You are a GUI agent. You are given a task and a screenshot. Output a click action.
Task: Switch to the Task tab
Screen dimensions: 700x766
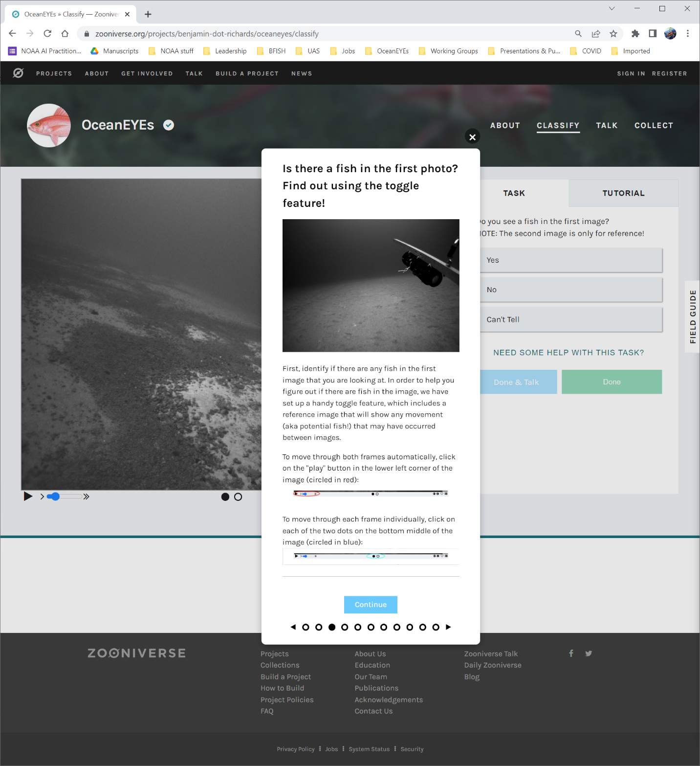click(514, 193)
